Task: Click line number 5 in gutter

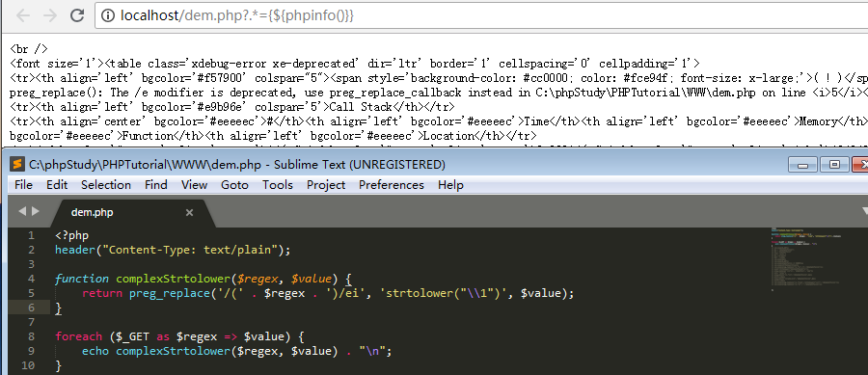Action: point(31,293)
